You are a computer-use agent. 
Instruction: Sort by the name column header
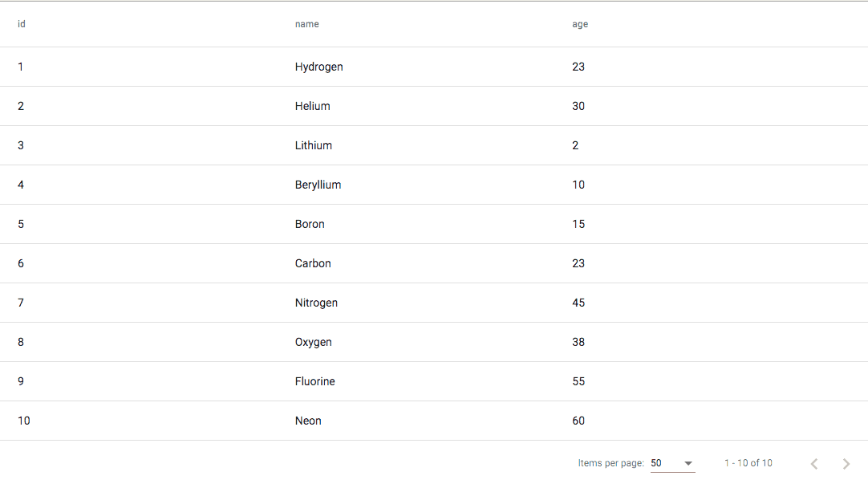coord(306,24)
